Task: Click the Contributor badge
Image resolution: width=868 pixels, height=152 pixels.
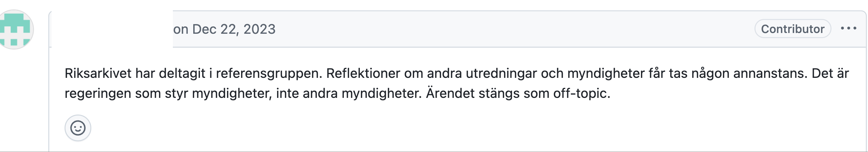Action: click(792, 29)
